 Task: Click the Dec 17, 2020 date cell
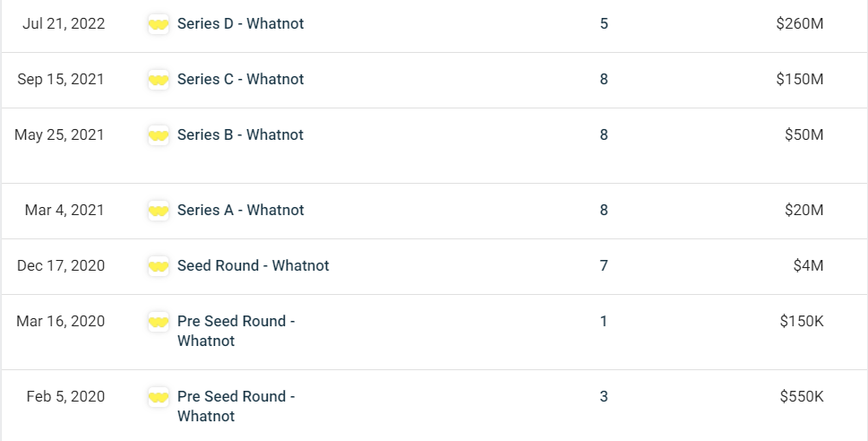[x=61, y=266]
